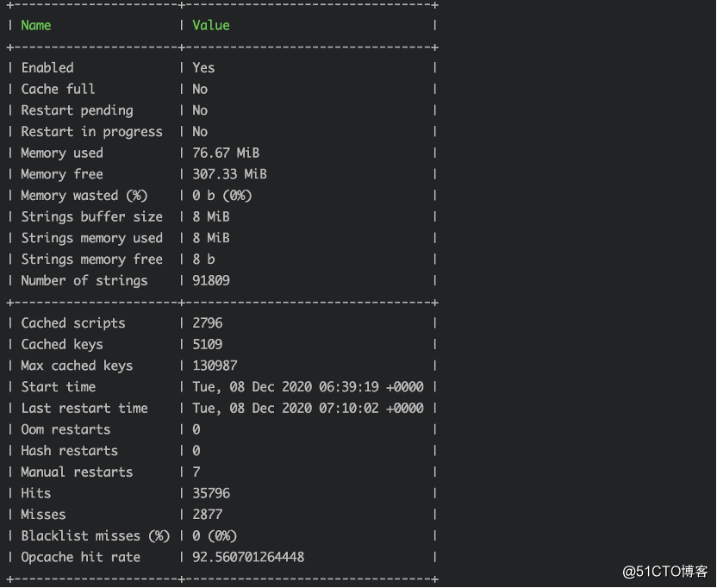Select '8 MiB' beside Strings memory used

(211, 238)
